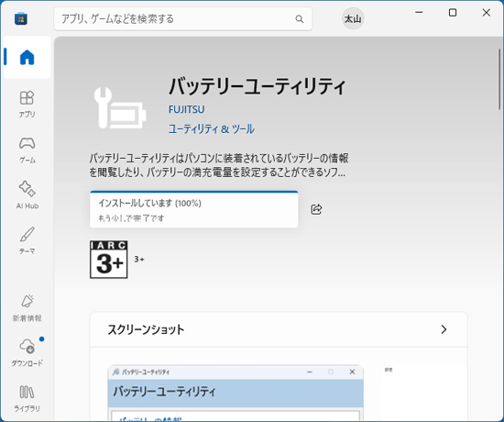Click the battery utility app icon
Viewport: 504px width, 422px height.
pos(120,108)
